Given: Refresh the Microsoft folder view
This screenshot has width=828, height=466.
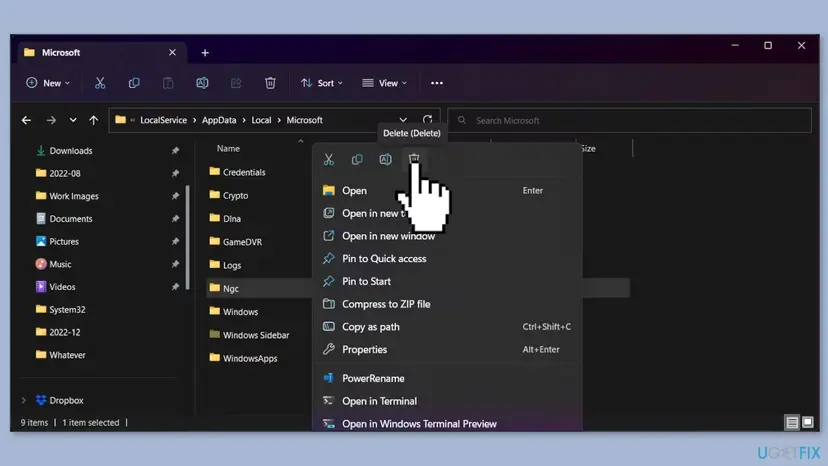Looking at the screenshot, I should tap(427, 120).
